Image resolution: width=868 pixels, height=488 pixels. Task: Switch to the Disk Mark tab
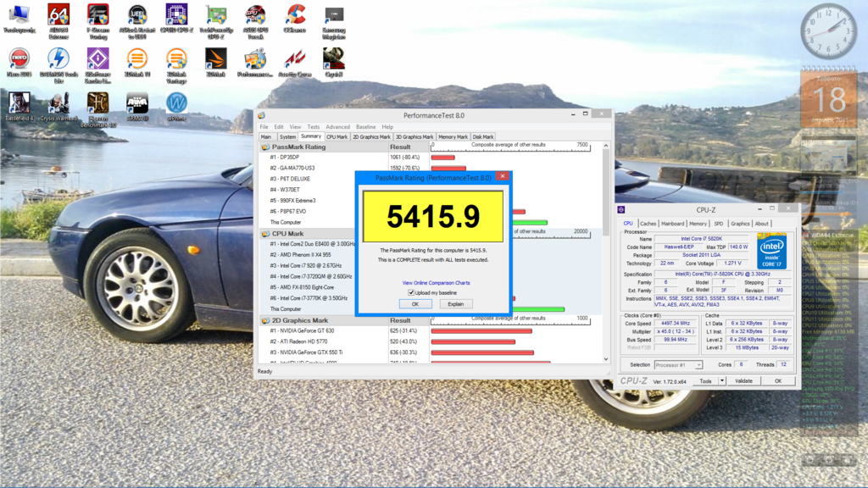pos(482,136)
